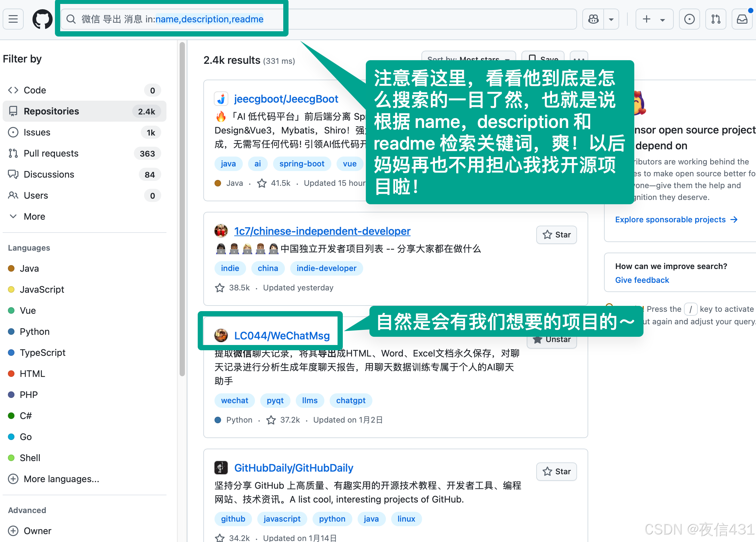Star the chinese-independent-developer repository

point(556,235)
